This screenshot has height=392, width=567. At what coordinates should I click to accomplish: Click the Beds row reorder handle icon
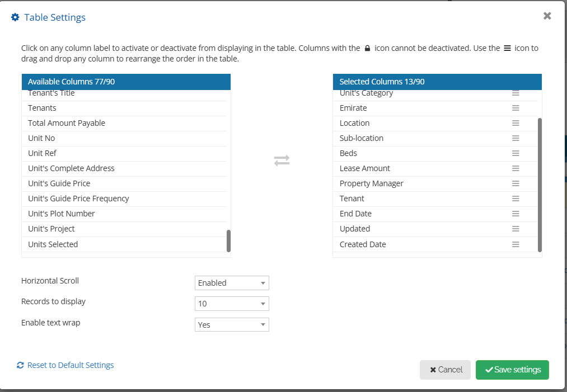pos(516,153)
